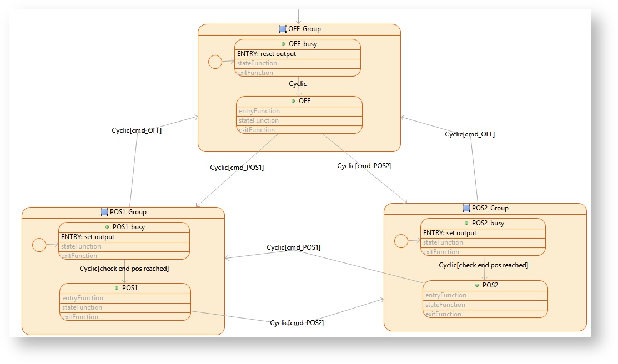Click the green dot next to POS1 state
The image size is (618, 364).
tap(117, 288)
